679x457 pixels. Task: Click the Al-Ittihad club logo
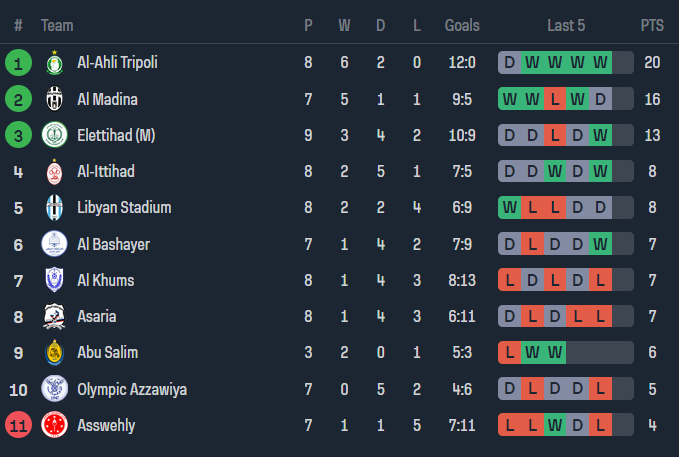(54, 172)
